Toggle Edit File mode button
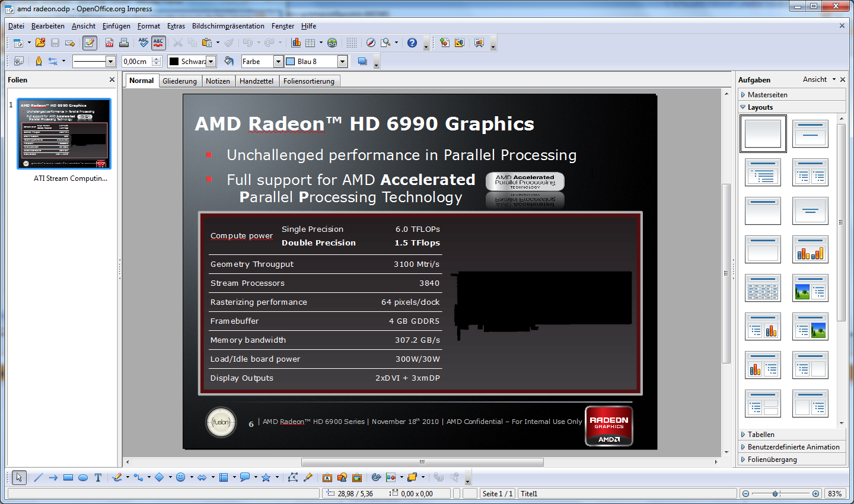Screen dimensions: 854x504 click(x=90, y=43)
